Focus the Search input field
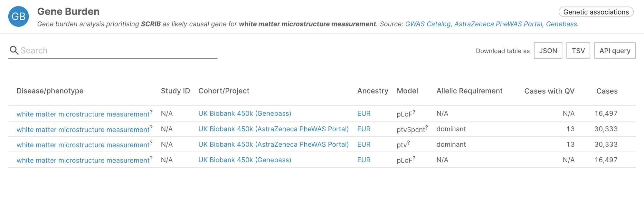Image resolution: width=644 pixels, height=198 pixels. tap(116, 51)
